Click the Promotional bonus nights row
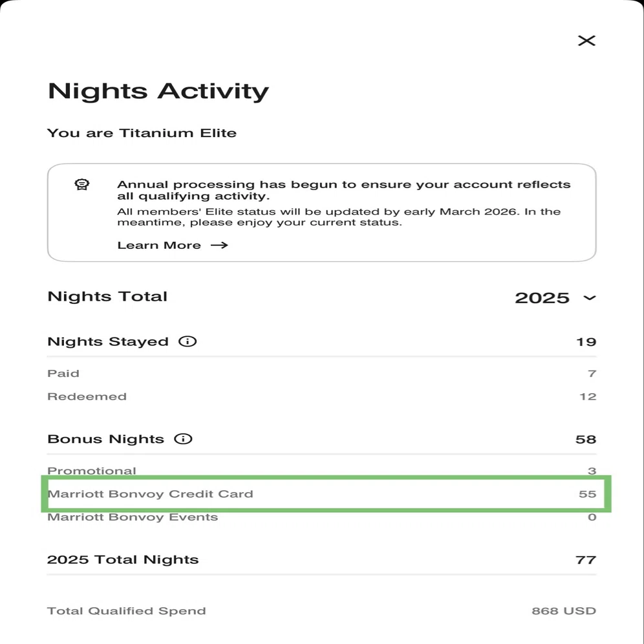Viewport: 644px width, 644px height. point(322,471)
